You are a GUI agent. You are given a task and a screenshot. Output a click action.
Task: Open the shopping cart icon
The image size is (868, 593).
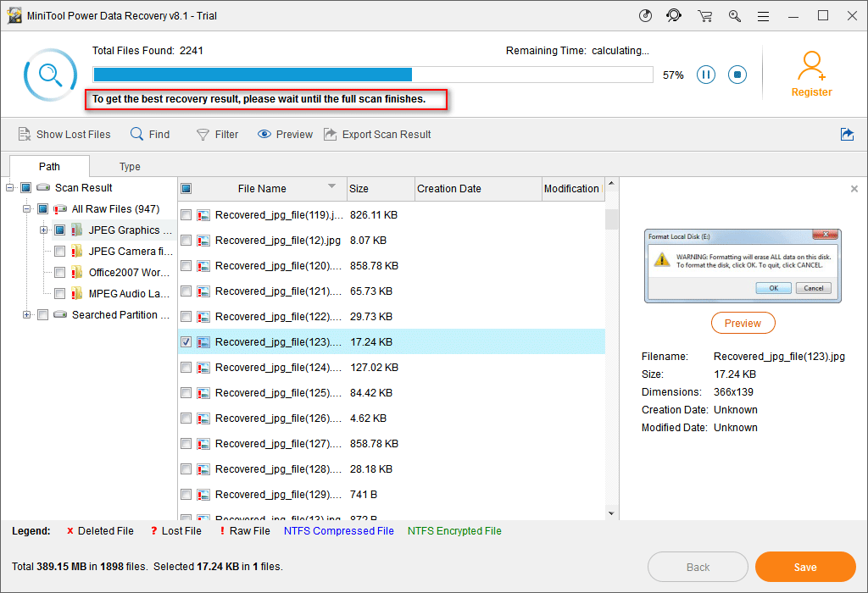tap(704, 16)
